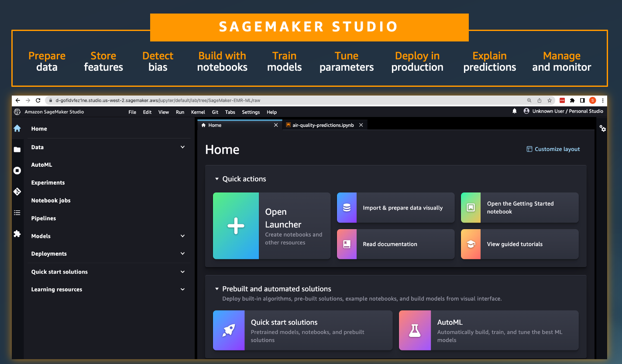Click the share page icon in address bar
Viewport: 622px width, 364px height.
(x=540, y=100)
